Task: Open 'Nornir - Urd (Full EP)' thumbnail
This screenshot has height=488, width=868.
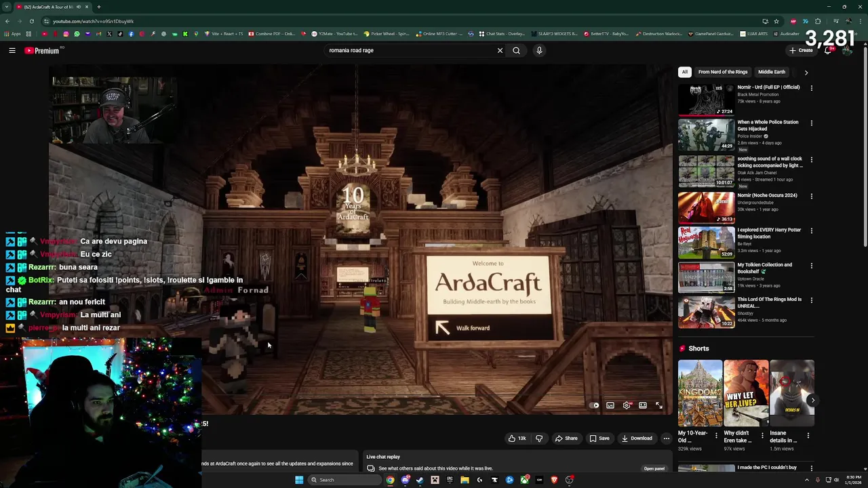Action: (706, 100)
